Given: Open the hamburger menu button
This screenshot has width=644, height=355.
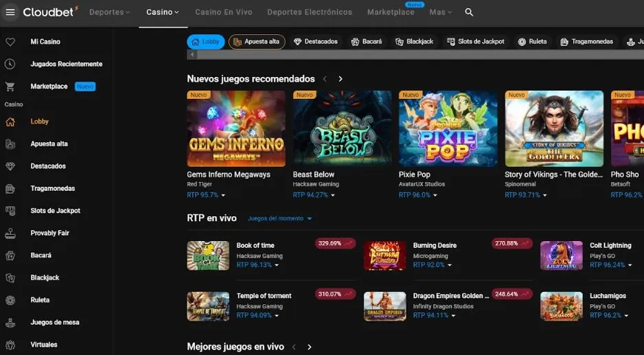Looking at the screenshot, I should point(10,12).
